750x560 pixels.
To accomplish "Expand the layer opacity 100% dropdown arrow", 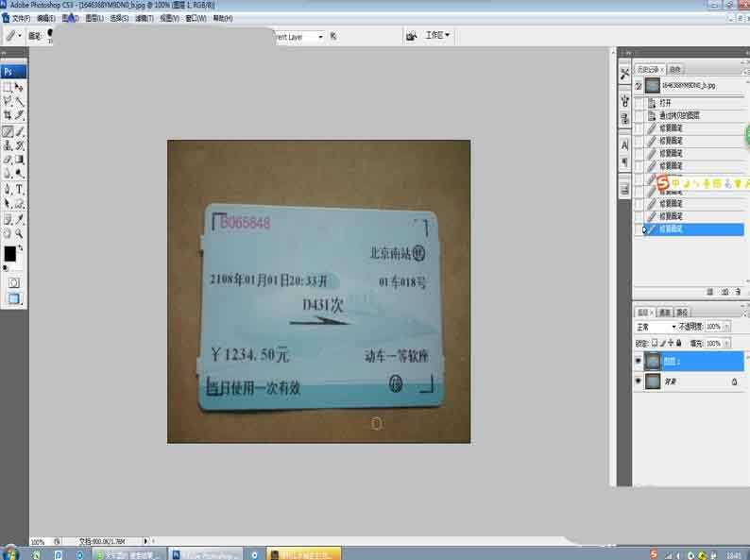I will (725, 327).
